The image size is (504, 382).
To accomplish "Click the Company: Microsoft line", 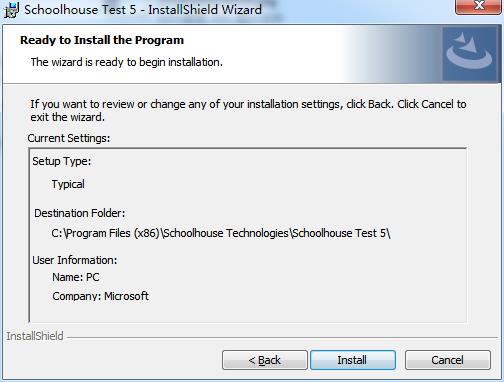I will tap(100, 296).
